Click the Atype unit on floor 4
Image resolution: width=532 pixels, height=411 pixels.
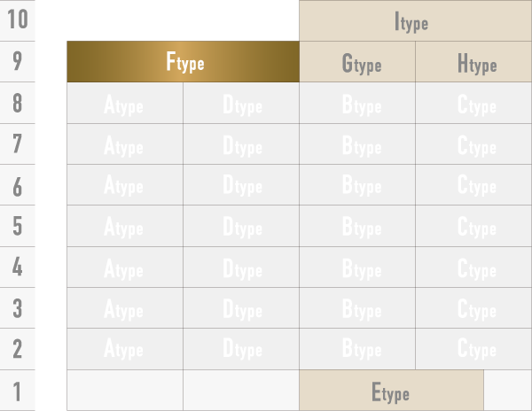pyautogui.click(x=125, y=267)
